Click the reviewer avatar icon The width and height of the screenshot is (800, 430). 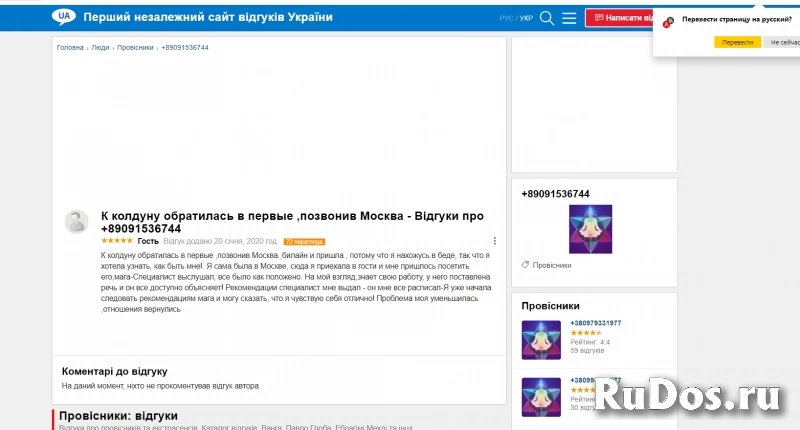[x=77, y=222]
